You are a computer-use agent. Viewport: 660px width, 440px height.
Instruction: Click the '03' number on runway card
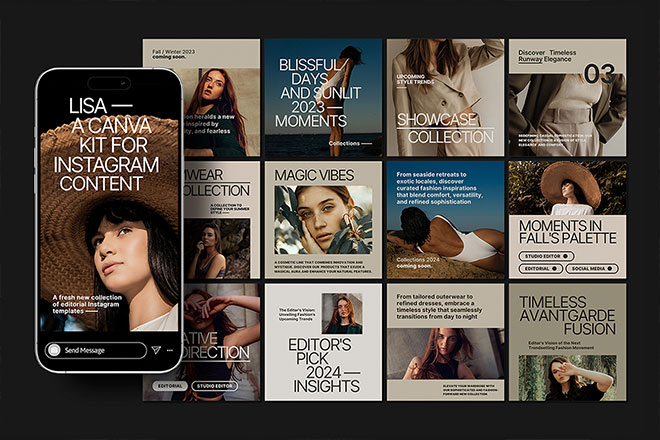coord(599,74)
